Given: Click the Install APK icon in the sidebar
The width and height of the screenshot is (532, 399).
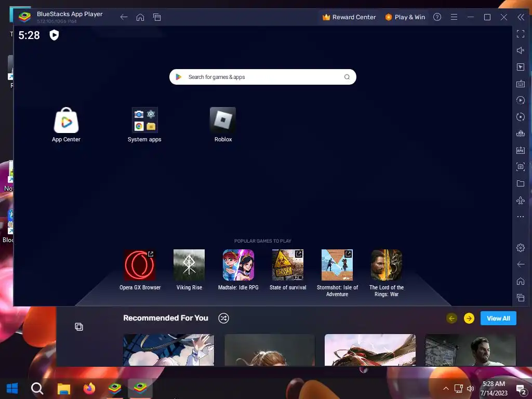Looking at the screenshot, I should tap(521, 150).
